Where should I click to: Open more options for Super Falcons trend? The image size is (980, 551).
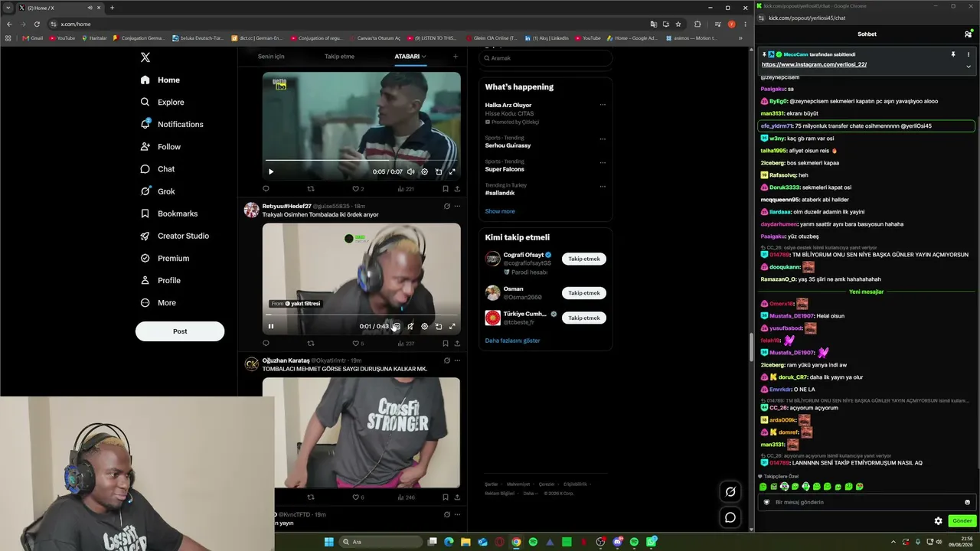coord(603,162)
